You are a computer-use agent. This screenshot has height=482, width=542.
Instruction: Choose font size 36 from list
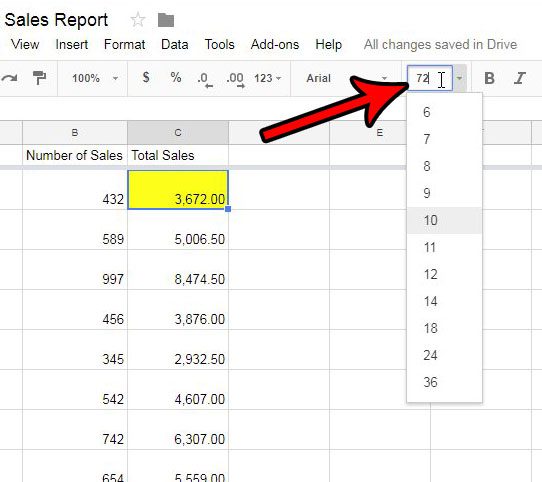click(445, 382)
